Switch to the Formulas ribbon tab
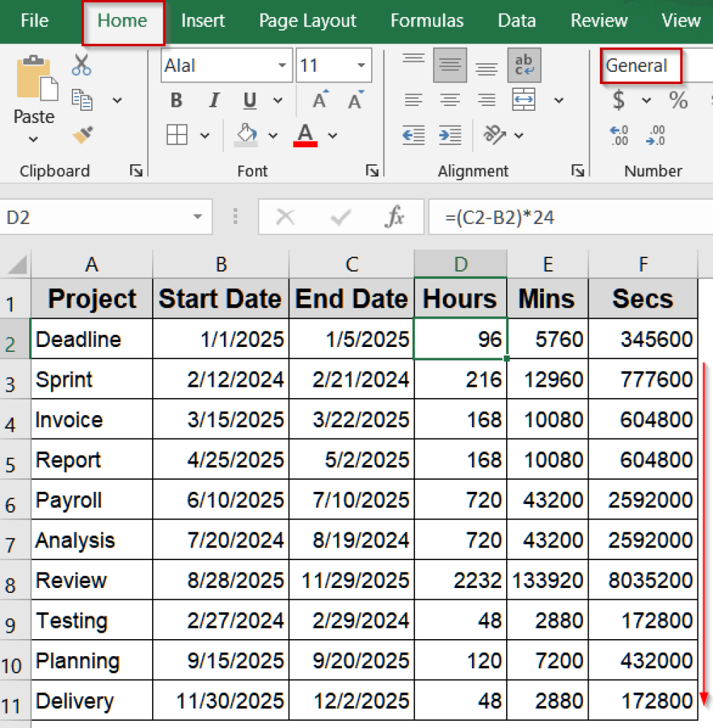713x728 pixels. pos(427,21)
